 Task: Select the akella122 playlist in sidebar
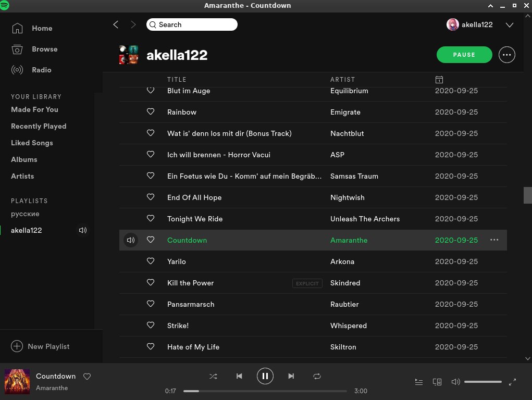[27, 230]
